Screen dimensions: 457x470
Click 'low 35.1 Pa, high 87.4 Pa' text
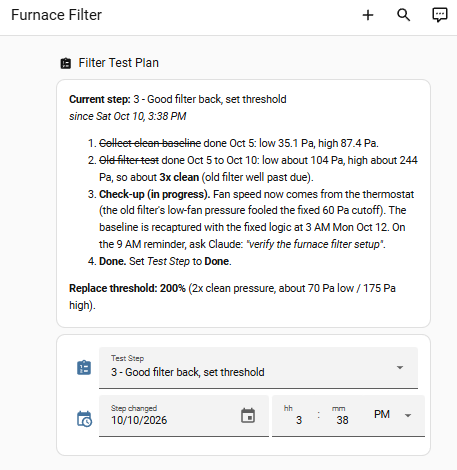tap(318, 143)
